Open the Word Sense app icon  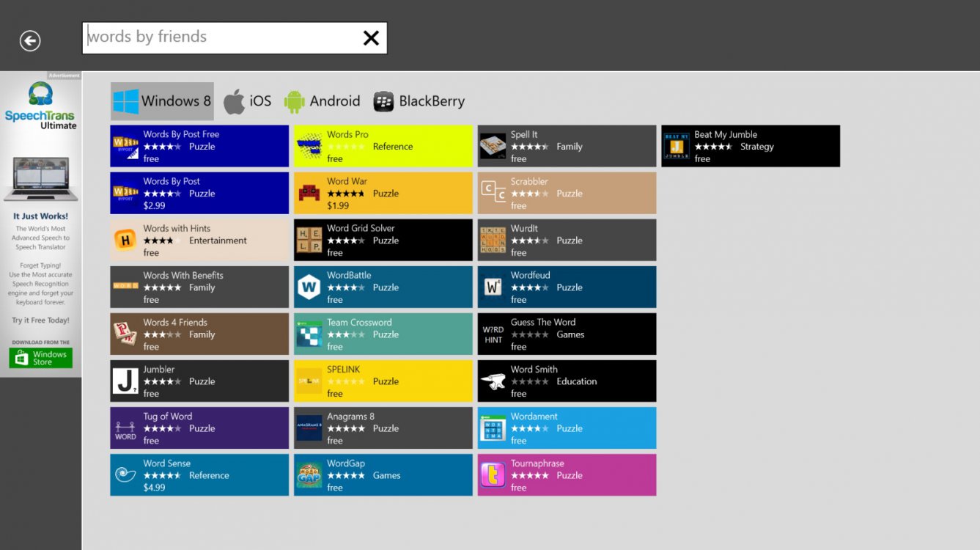tap(125, 474)
